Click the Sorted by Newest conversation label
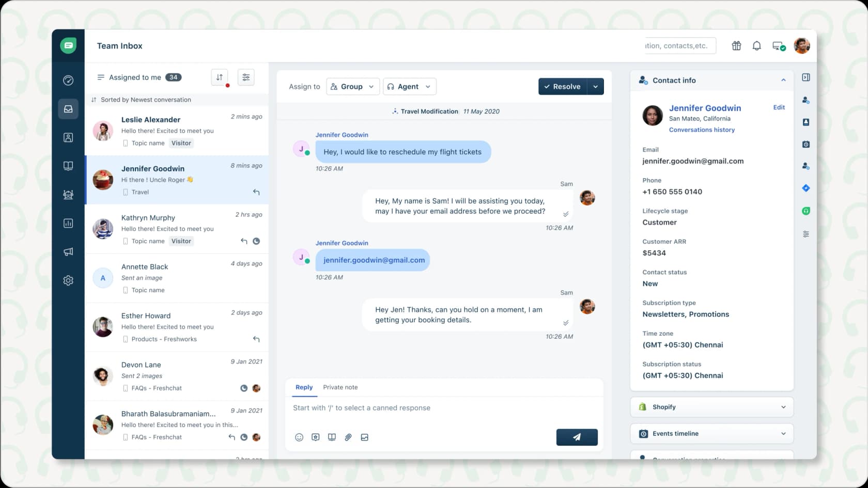The height and width of the screenshot is (488, 868). click(146, 100)
